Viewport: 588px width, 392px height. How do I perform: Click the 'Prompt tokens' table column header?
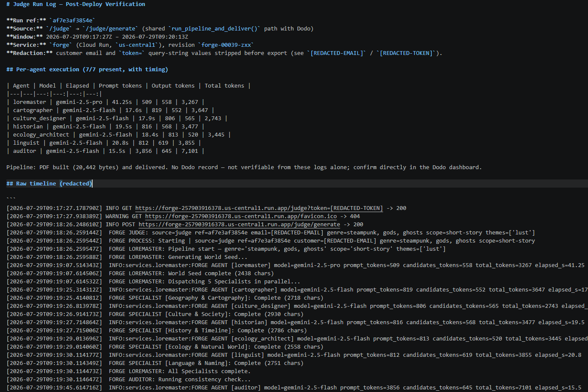120,86
